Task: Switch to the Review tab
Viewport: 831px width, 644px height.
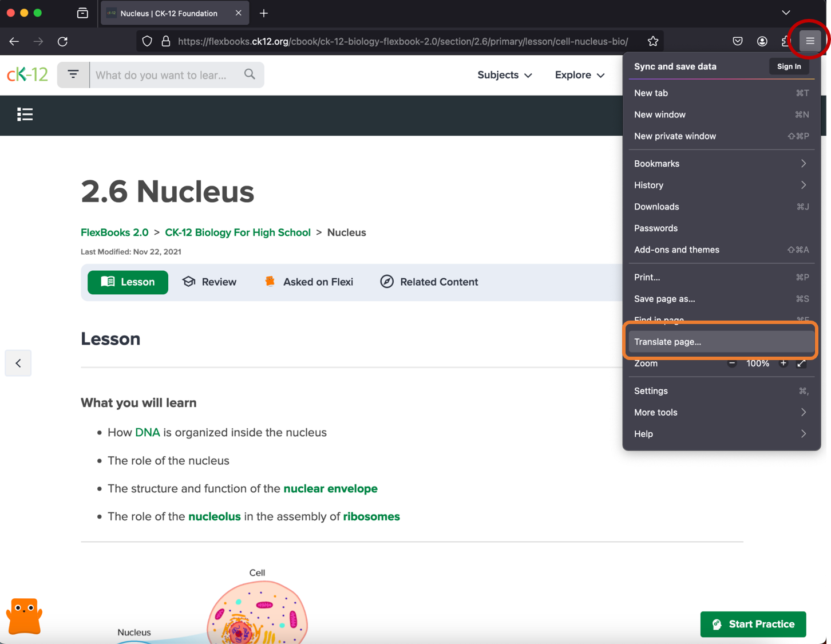Action: tap(209, 282)
